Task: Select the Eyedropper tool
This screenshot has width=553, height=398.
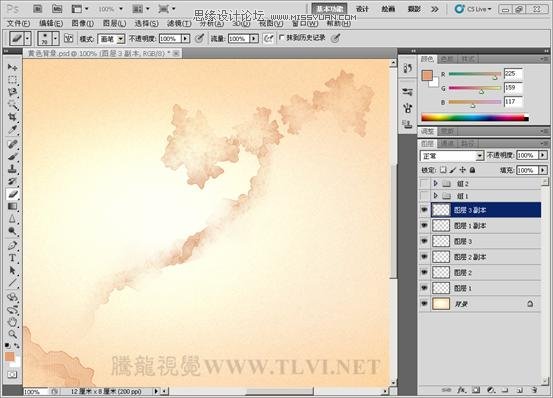Action: (12, 130)
